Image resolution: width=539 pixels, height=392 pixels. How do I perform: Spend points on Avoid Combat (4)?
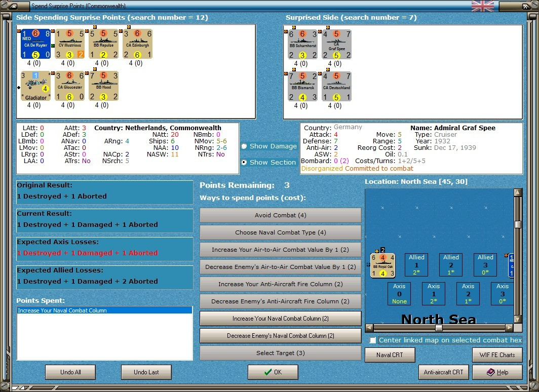click(280, 215)
